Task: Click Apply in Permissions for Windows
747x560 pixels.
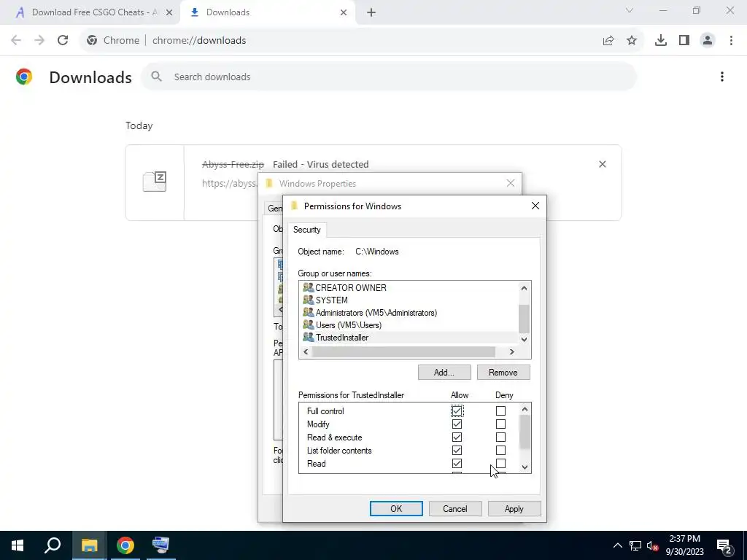Action: click(x=514, y=508)
